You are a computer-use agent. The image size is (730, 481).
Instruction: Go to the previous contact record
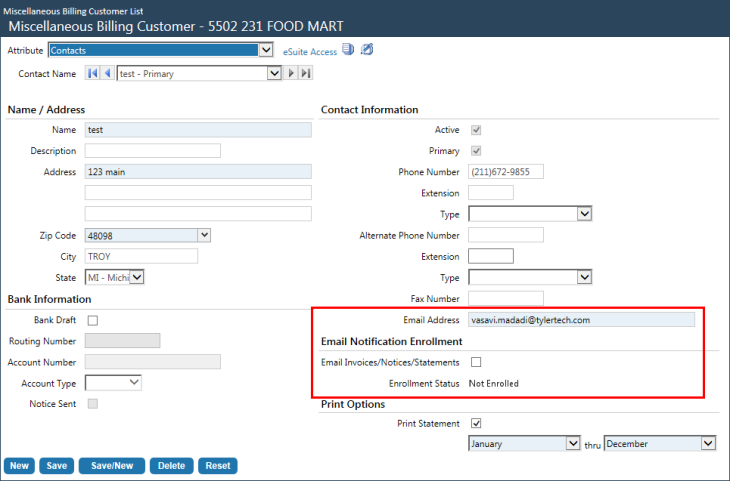(x=107, y=73)
